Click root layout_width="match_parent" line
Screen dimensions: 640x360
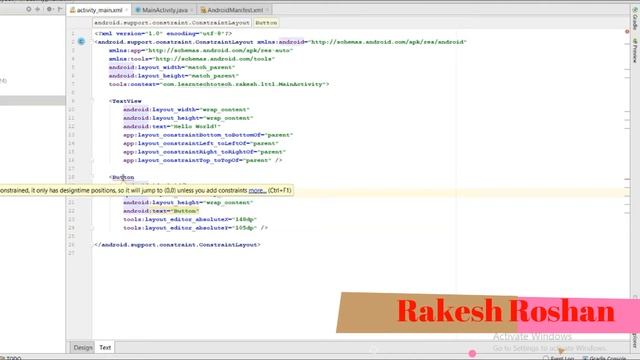coord(172,67)
